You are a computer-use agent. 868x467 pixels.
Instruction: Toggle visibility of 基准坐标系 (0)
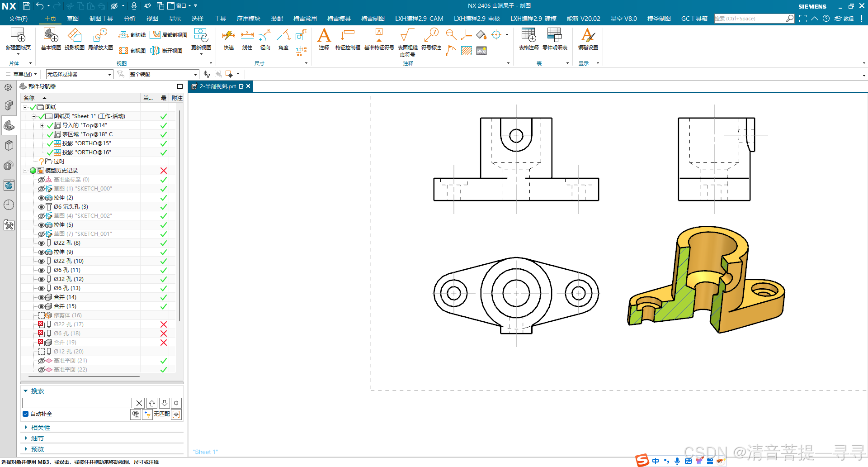[x=41, y=180]
